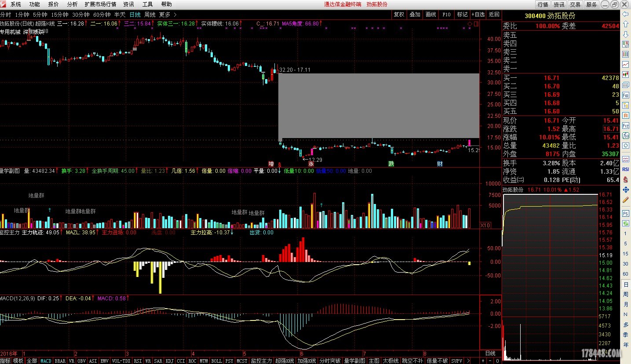The height and width of the screenshot is (364, 631).
Task: Open the 扩展市场行情 menu
Action: (100, 4)
